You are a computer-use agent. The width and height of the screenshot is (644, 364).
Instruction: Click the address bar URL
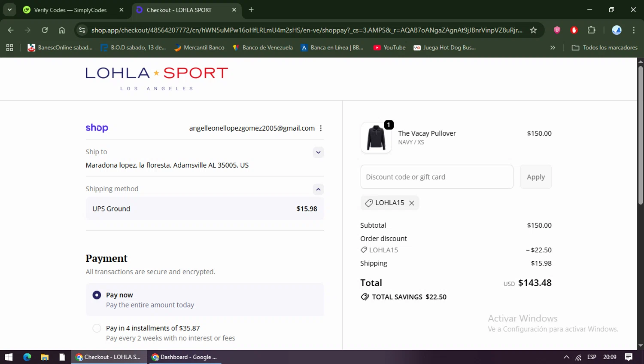307,30
